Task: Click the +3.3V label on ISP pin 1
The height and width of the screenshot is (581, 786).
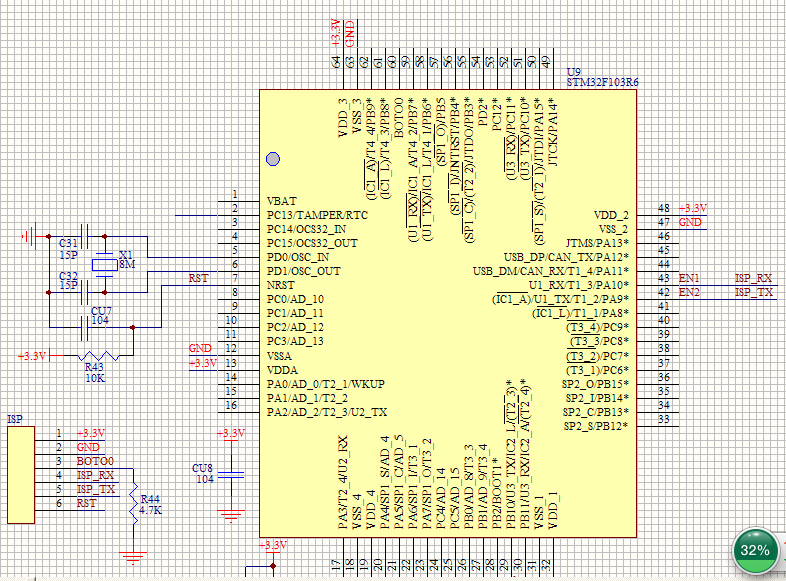Action: click(x=91, y=433)
